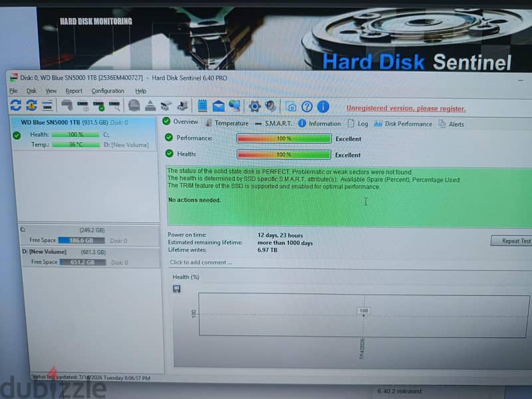Click the 100 data point on health graph
The height and width of the screenshot is (399, 532).
(364, 311)
